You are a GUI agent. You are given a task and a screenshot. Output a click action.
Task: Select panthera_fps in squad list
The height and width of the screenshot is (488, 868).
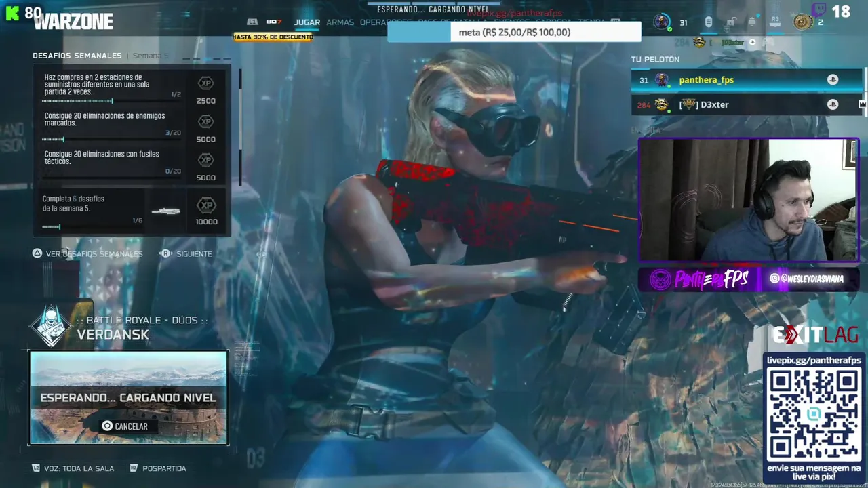(x=747, y=80)
